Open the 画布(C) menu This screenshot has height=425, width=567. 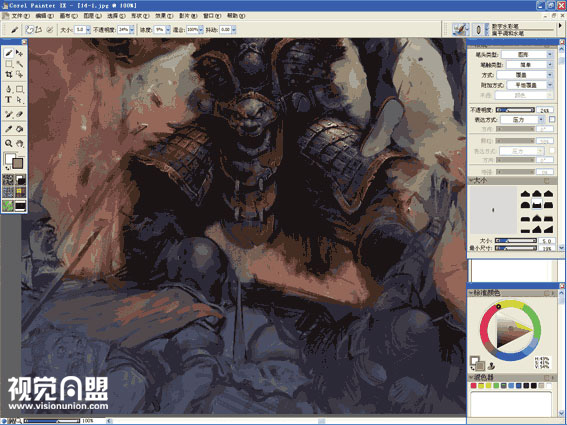68,16
